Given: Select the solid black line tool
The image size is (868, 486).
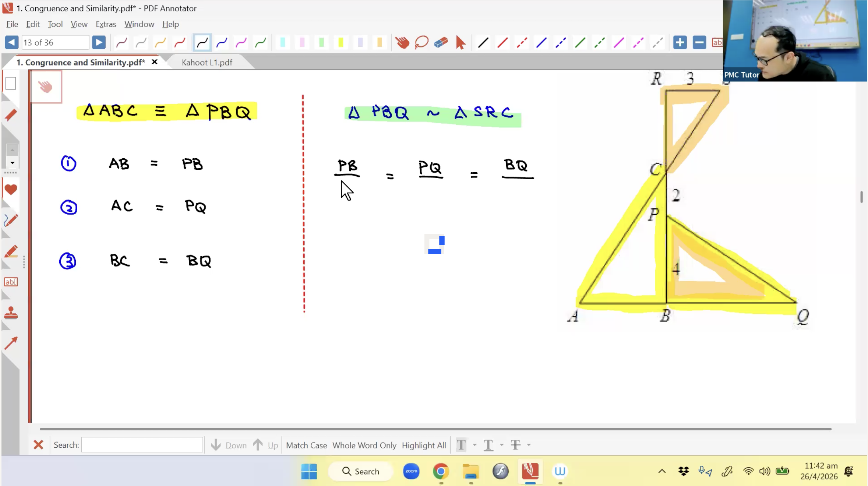Looking at the screenshot, I should [483, 43].
